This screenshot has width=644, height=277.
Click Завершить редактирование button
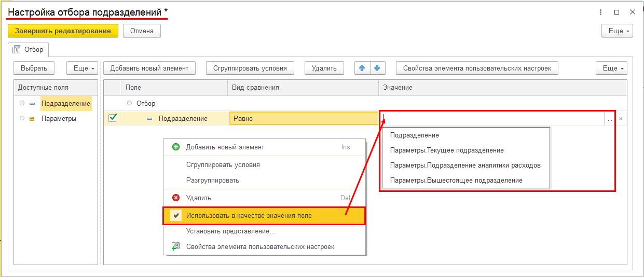click(63, 31)
